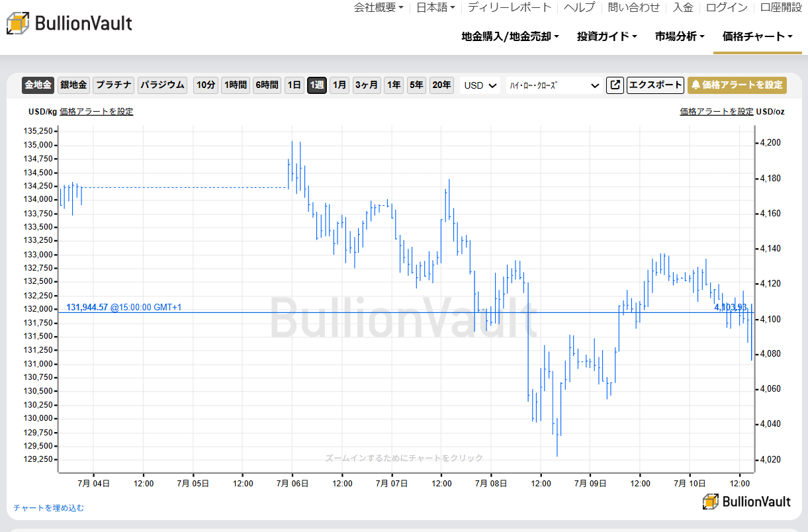The image size is (808, 532).
Task: Click 7月 10日 date on x-axis
Action: click(690, 484)
